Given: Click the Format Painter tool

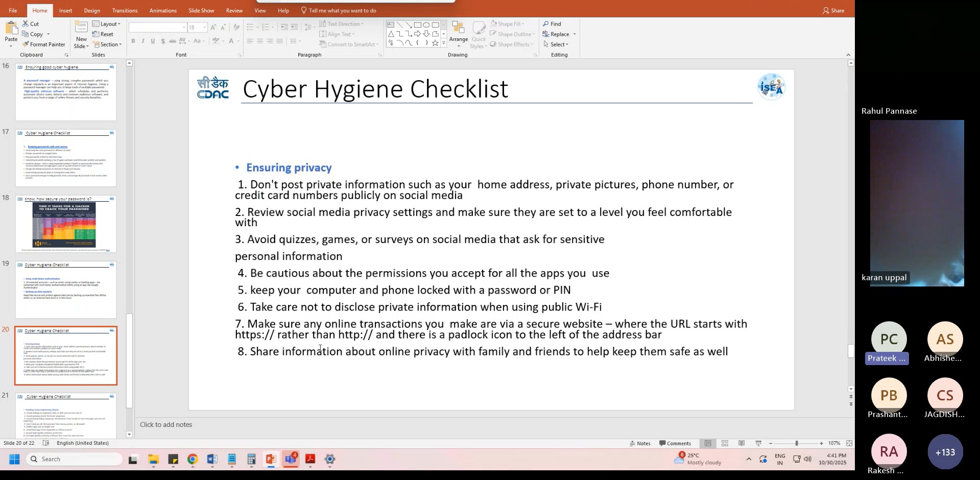Looking at the screenshot, I should [43, 44].
